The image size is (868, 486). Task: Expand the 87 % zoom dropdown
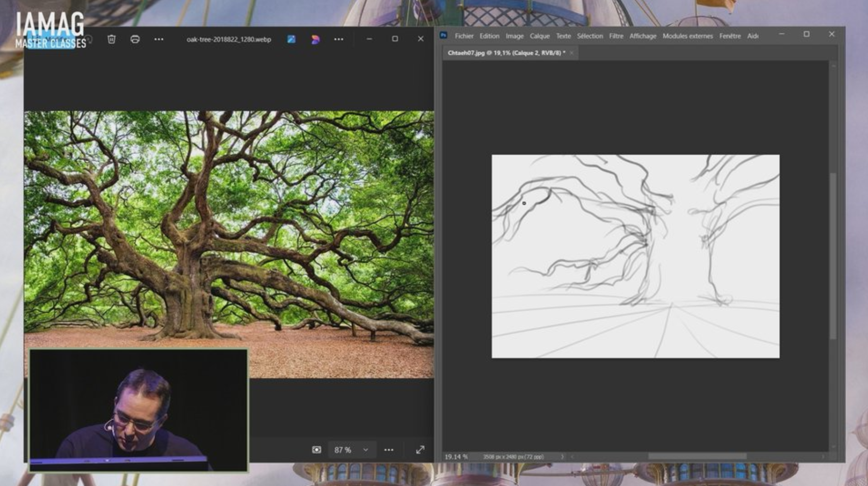coord(366,450)
